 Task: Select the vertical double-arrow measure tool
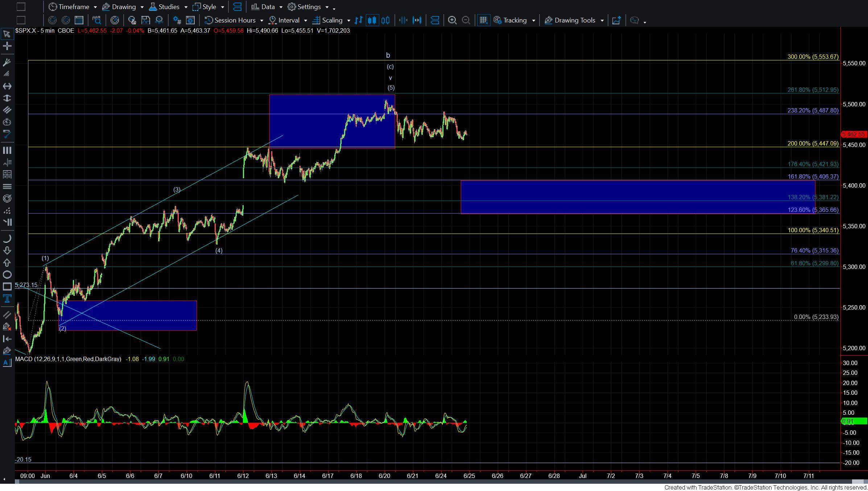[7, 98]
